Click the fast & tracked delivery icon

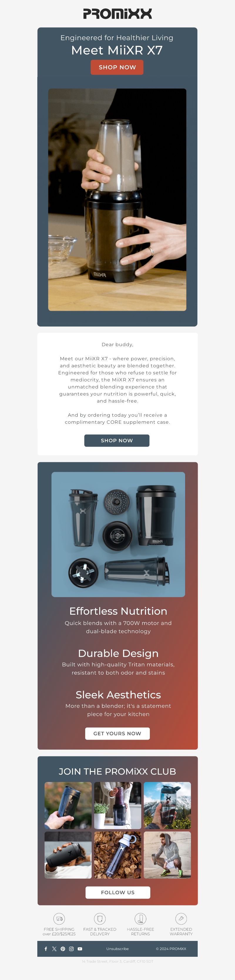point(100,918)
